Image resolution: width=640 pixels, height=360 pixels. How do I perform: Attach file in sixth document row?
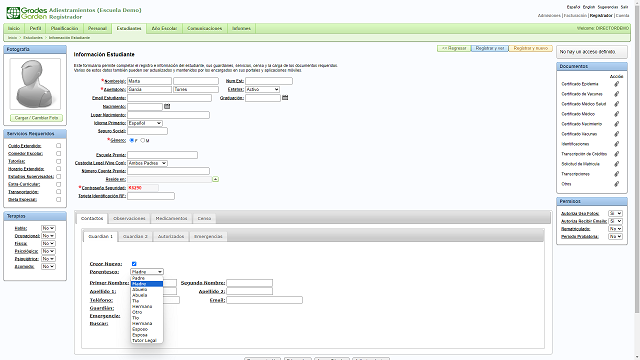616,134
